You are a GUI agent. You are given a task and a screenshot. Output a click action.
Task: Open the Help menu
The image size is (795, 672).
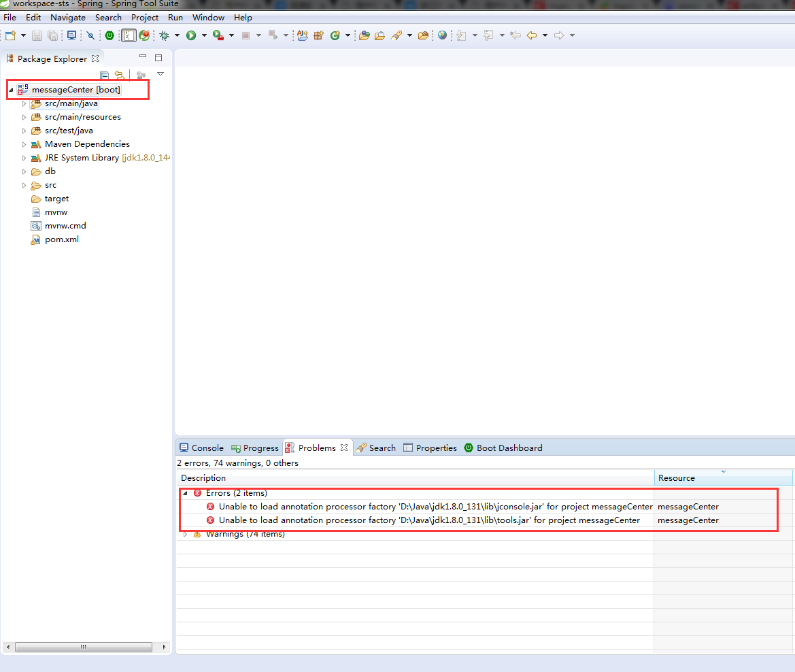[243, 17]
